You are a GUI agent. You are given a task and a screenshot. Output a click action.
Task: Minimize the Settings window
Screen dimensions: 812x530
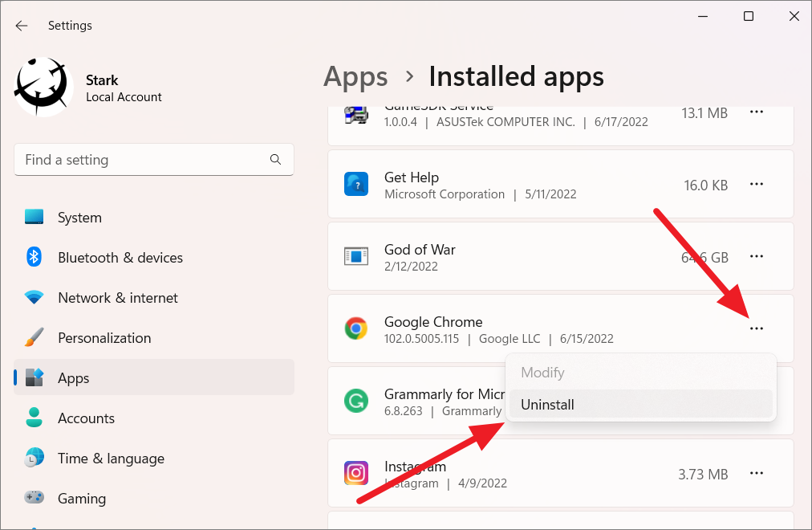pos(703,17)
